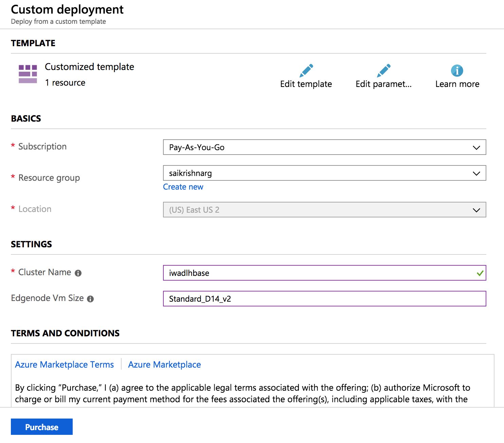Click the Create new resource group link

point(183,187)
